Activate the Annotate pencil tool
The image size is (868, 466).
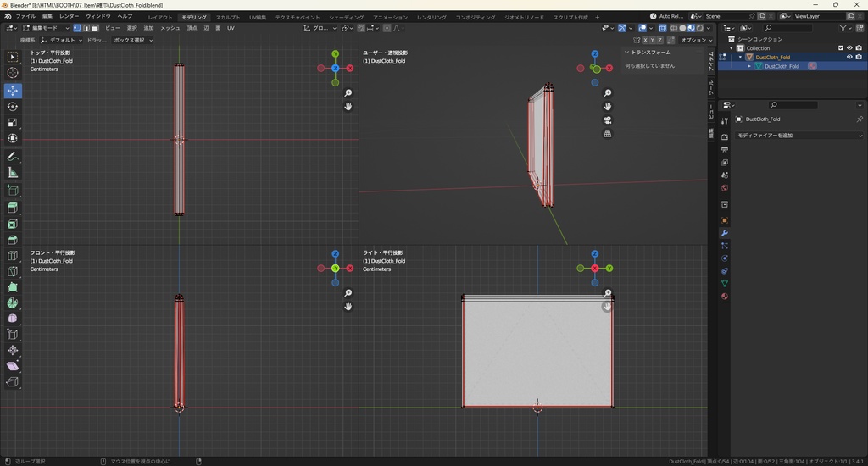[x=13, y=157]
